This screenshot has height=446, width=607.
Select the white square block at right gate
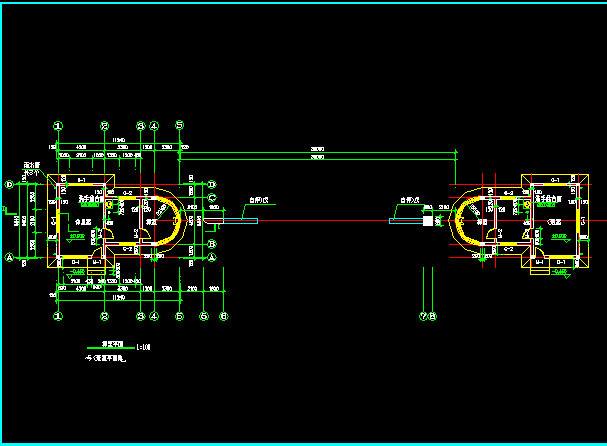426,220
